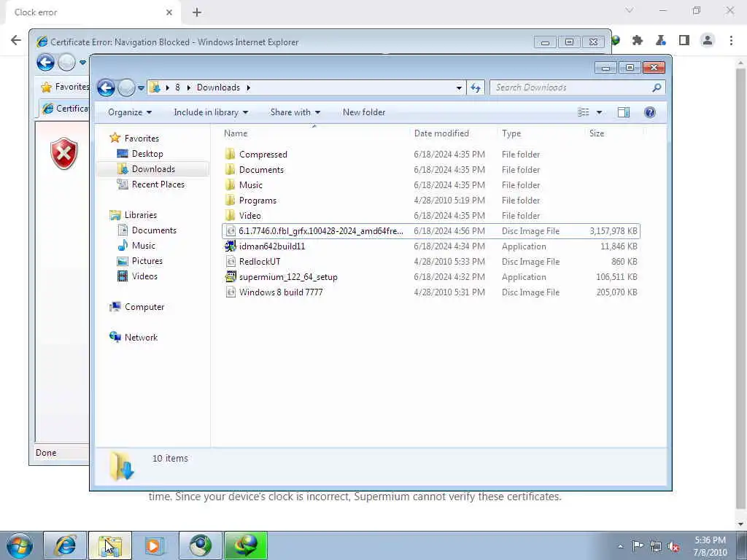This screenshot has height=560, width=747.
Task: Select the idman642build11 application icon
Action: tap(231, 246)
